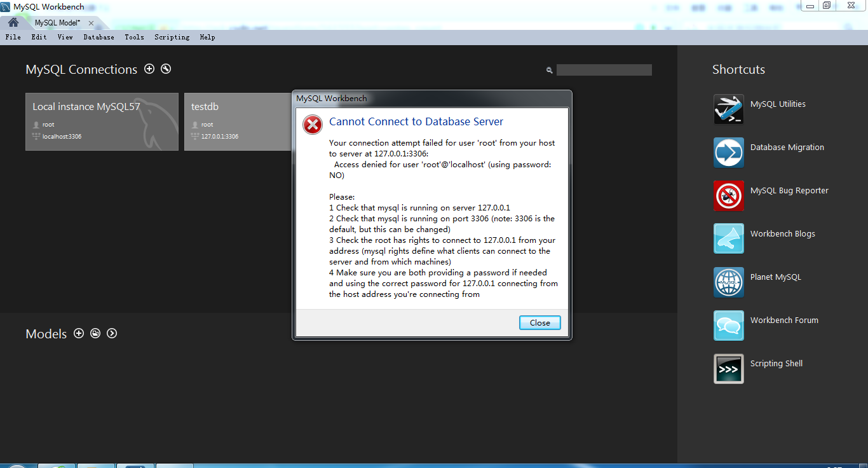Image resolution: width=868 pixels, height=468 pixels.
Task: Click 127.0.0.1:3306 on testdb tile
Action: tap(220, 137)
